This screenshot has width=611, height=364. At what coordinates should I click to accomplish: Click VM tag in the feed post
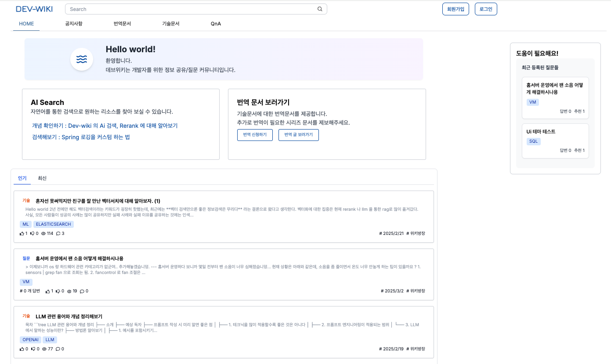click(x=26, y=282)
